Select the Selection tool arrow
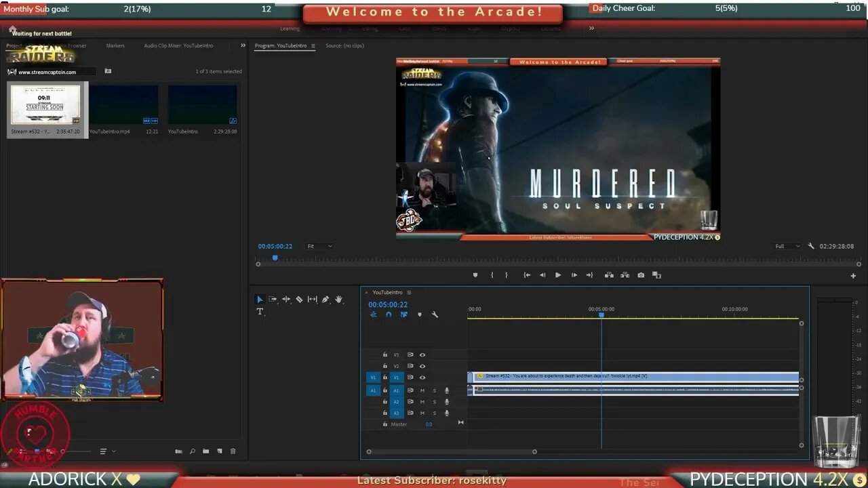The image size is (868, 488). tap(260, 299)
